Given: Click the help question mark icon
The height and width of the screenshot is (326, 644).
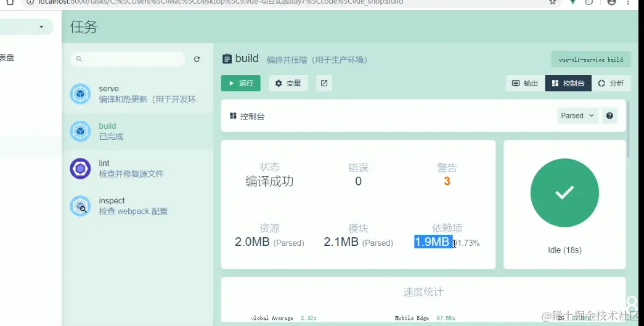Looking at the screenshot, I should pyautogui.click(x=609, y=116).
